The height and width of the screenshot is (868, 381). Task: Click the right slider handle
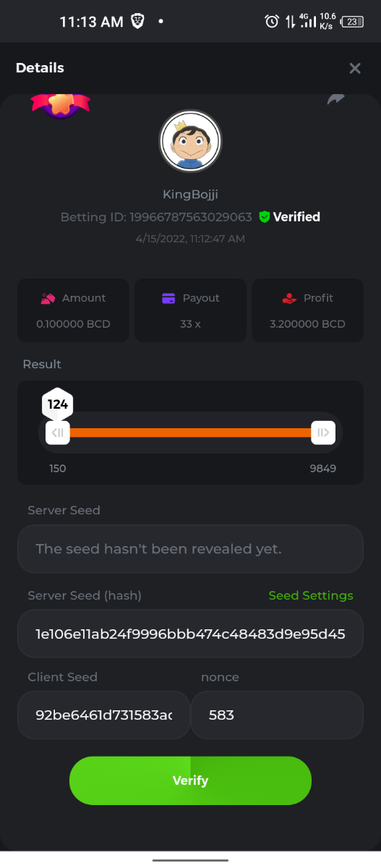tap(322, 433)
